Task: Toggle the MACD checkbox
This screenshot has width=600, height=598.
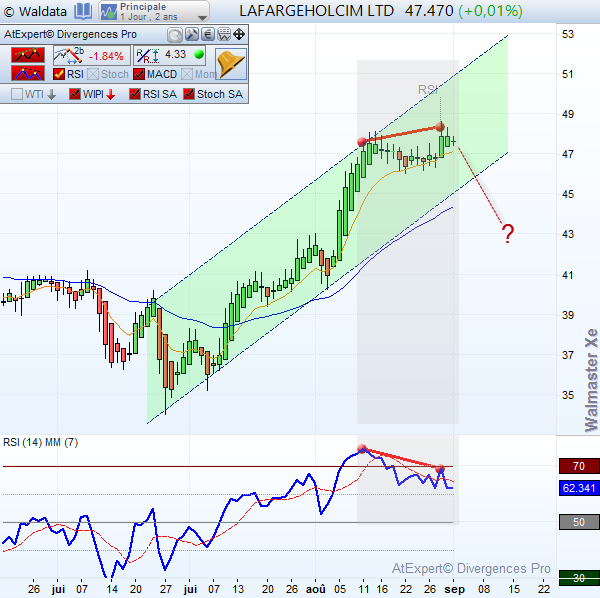Action: click(139, 74)
